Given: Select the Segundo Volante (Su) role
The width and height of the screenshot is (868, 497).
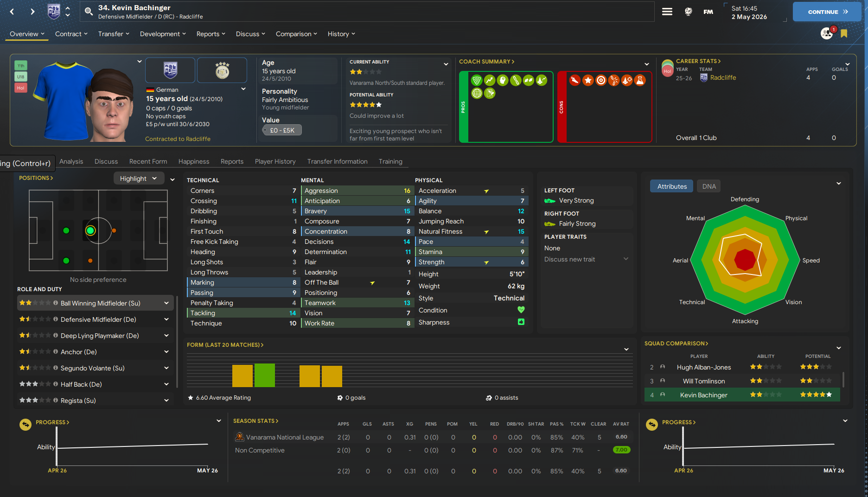Looking at the screenshot, I should click(96, 368).
